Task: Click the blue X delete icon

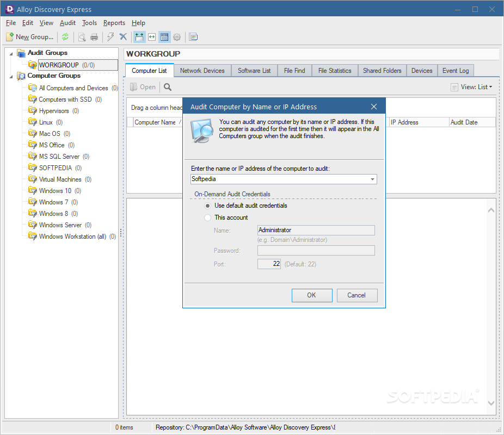Action: (x=123, y=37)
